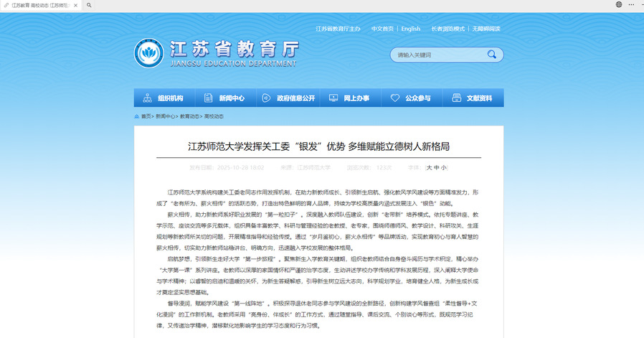
Task: Click the browser globe icon at top right
Action: tap(619, 4)
